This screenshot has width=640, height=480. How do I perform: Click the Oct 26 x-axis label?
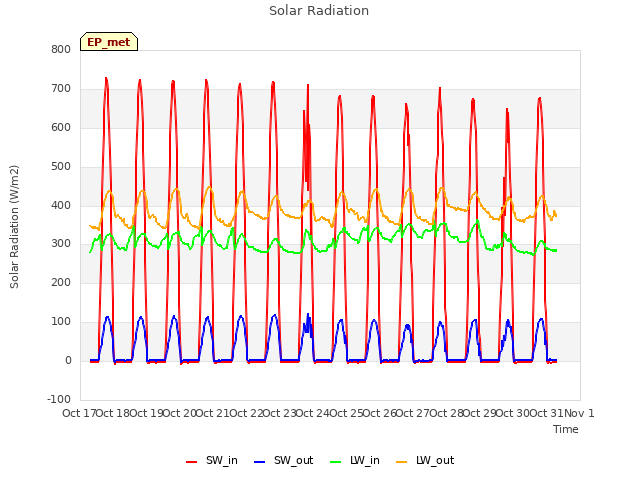click(380, 413)
